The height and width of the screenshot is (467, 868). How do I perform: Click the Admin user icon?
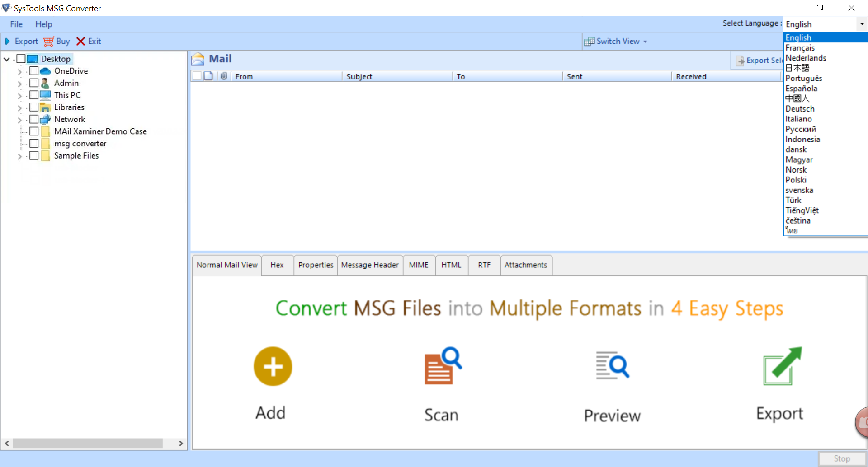tap(45, 83)
